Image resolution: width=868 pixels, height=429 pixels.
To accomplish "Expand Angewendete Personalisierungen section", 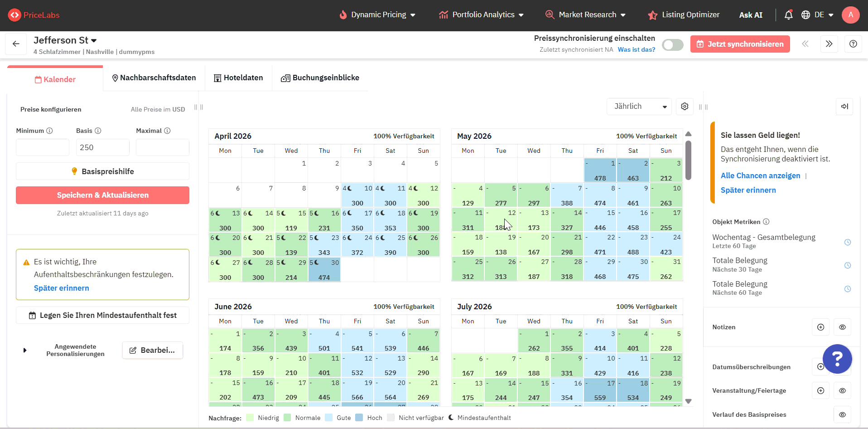I will coord(25,350).
